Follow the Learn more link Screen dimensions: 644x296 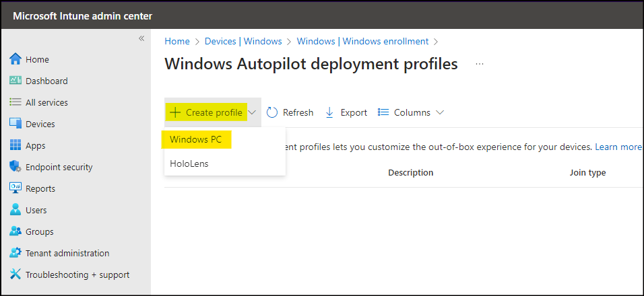pyautogui.click(x=618, y=147)
